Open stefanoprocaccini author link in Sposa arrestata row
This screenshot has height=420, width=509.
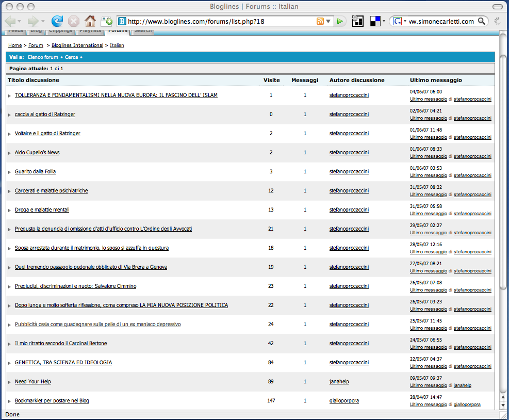(349, 248)
